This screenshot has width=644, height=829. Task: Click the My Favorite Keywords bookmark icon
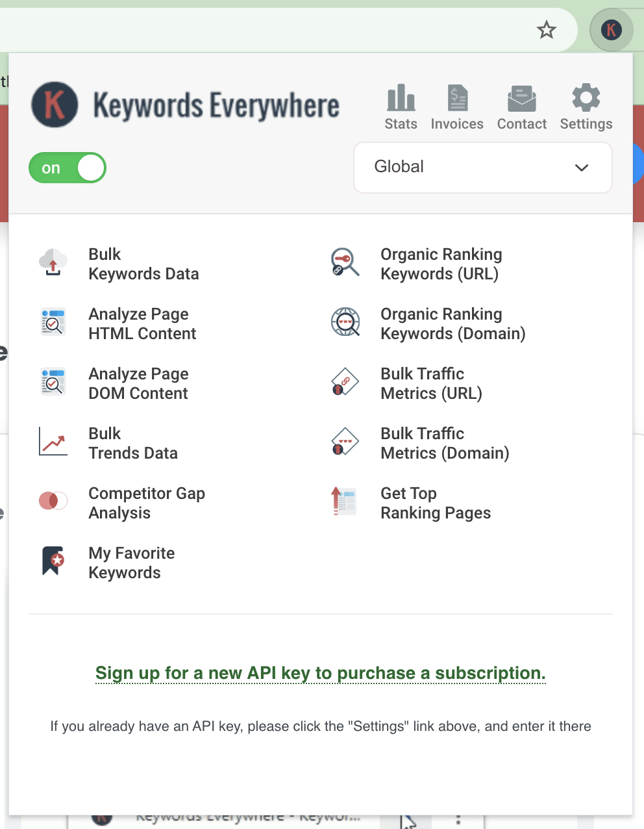click(53, 561)
